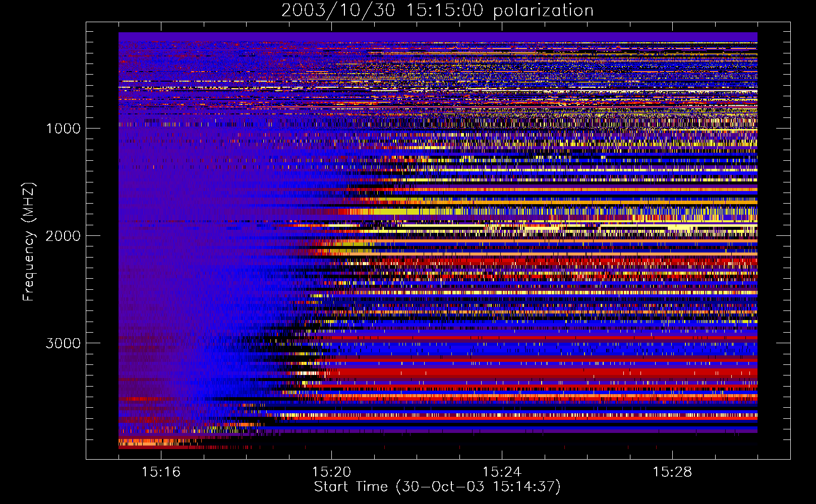Click the '2000' frequency tick label
The image size is (816, 504).
click(63, 236)
